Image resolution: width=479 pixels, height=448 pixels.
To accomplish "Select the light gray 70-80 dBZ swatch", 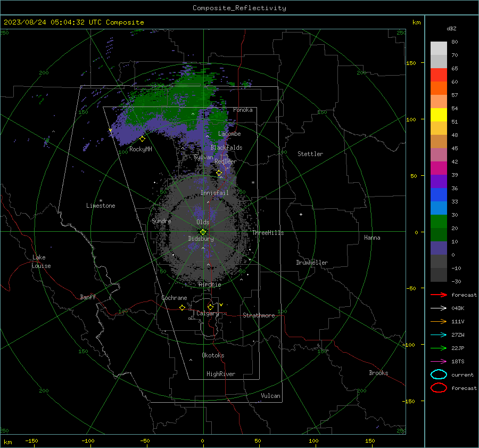I will [439, 48].
